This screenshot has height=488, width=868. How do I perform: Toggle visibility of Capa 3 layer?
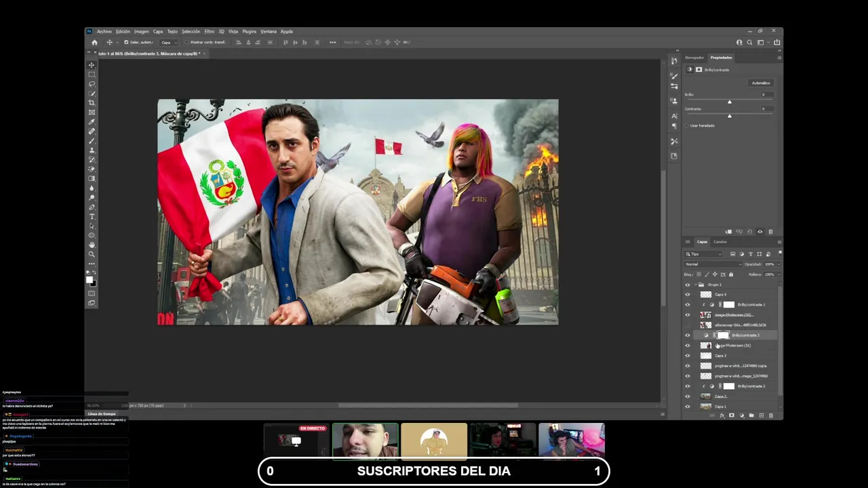click(x=687, y=356)
